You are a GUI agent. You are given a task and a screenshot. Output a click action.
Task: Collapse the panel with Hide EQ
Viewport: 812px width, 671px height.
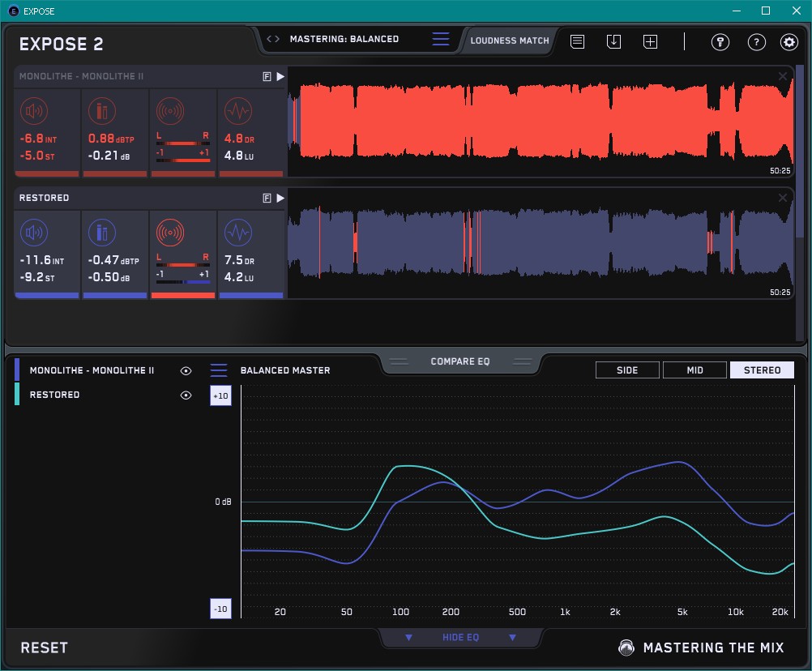click(x=460, y=638)
